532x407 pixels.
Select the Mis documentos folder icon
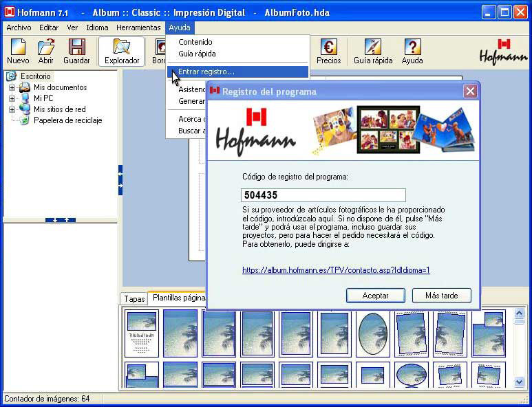(x=25, y=87)
